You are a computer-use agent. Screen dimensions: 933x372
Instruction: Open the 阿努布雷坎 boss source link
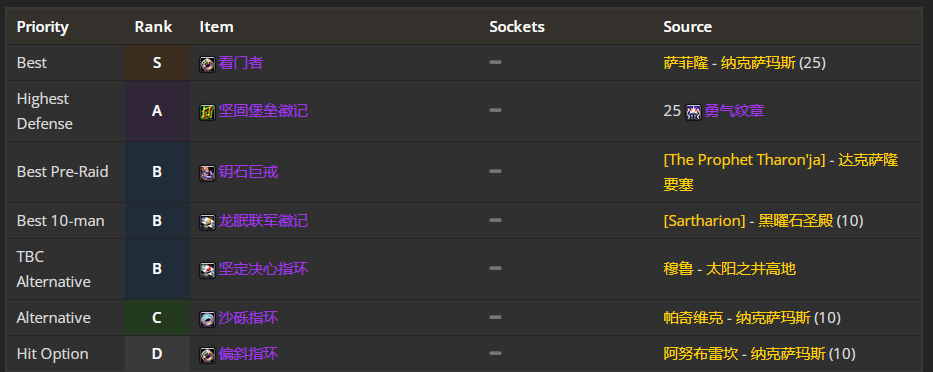pos(701,354)
